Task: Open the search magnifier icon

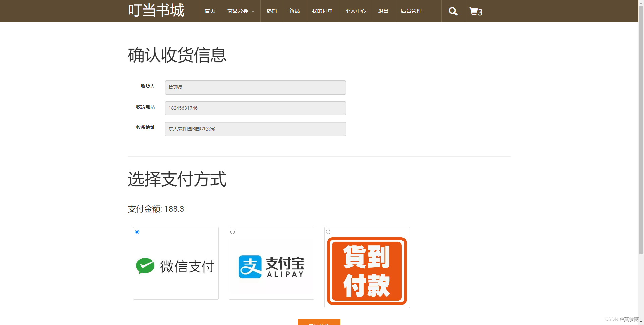Action: 453,11
